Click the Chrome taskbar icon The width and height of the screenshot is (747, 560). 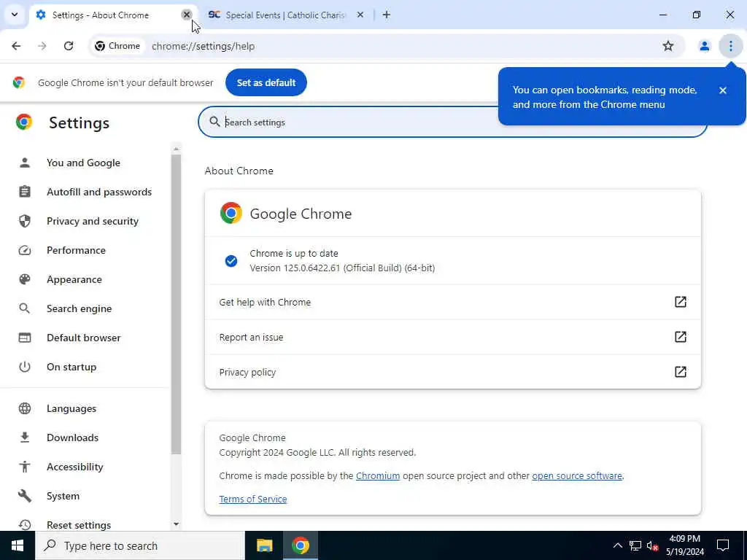[x=300, y=545]
